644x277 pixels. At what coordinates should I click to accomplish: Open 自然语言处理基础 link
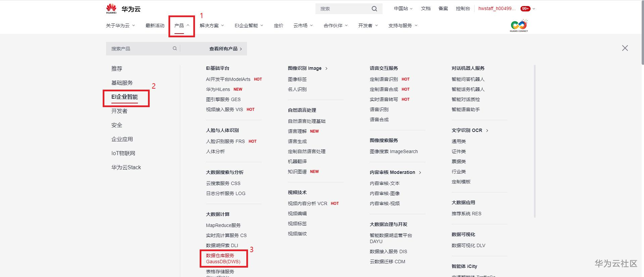point(307,121)
